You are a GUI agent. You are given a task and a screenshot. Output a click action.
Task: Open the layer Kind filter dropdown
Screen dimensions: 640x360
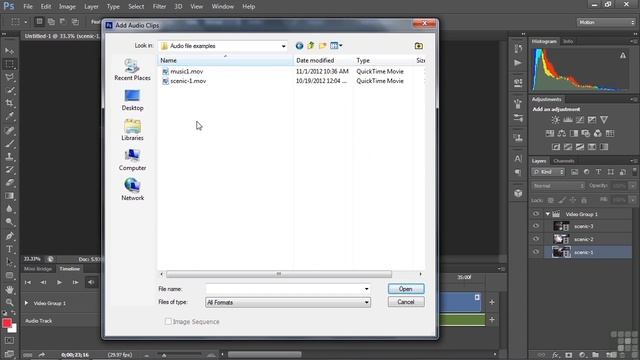[x=548, y=172]
